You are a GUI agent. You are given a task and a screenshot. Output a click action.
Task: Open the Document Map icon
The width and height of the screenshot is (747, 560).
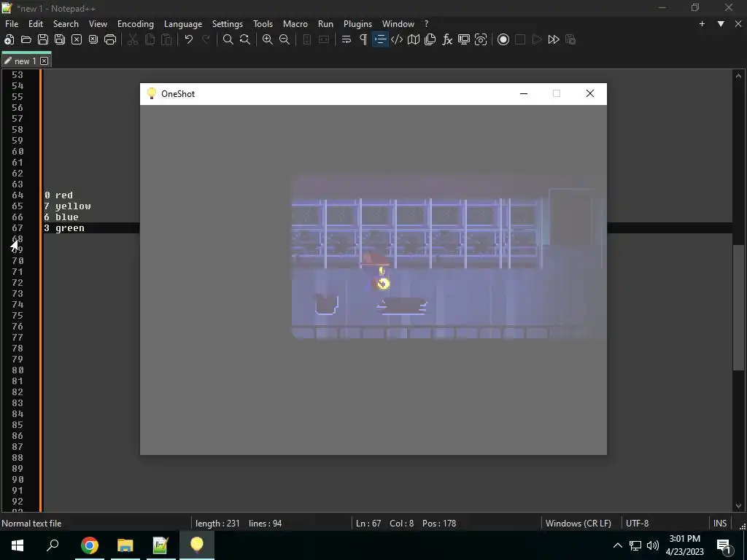pos(414,39)
